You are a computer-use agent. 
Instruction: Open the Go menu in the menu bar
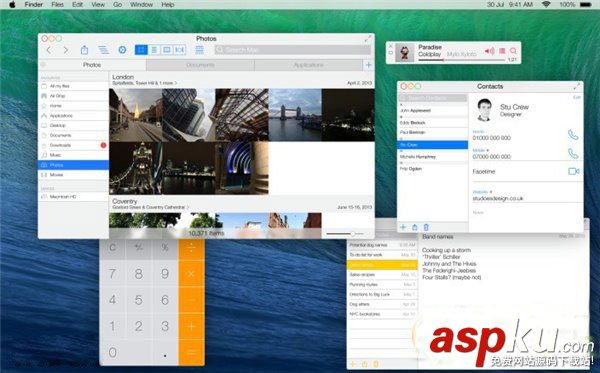tap(117, 5)
